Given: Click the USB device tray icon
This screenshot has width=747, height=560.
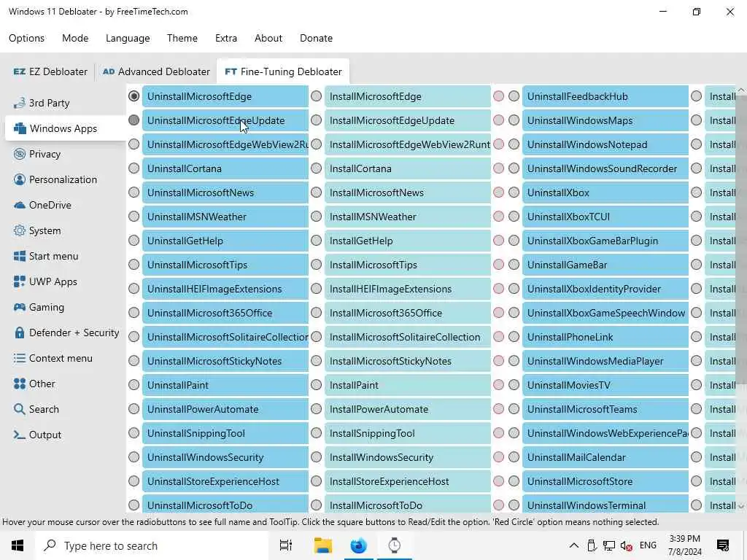Looking at the screenshot, I should tap(592, 545).
